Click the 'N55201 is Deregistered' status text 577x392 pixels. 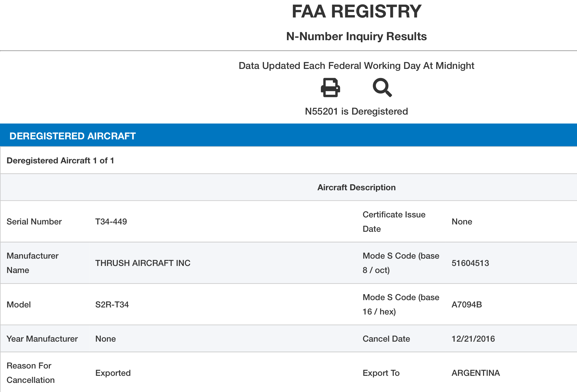click(356, 111)
